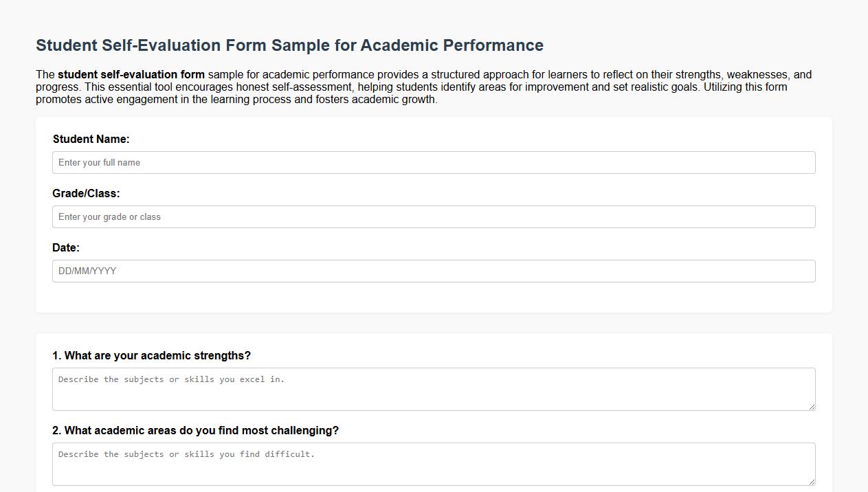Select the bolded 'student self-evaluation form' phrase
868x492 pixels.
coord(131,74)
